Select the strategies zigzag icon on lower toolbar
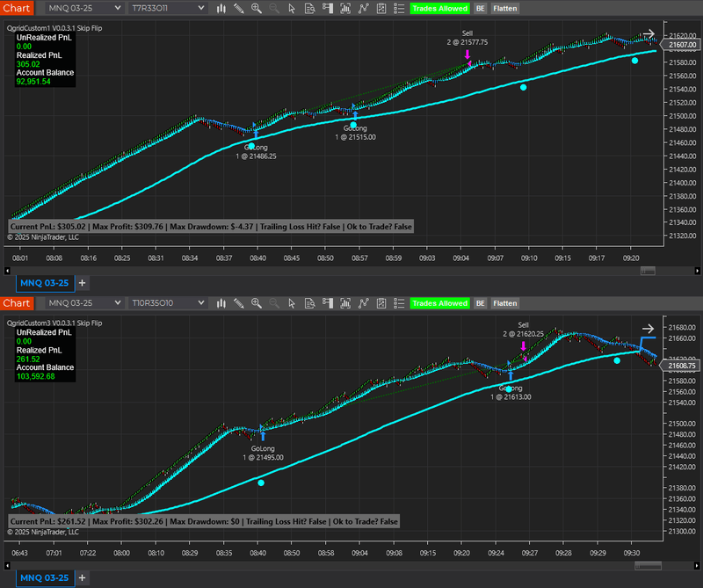 (x=363, y=303)
